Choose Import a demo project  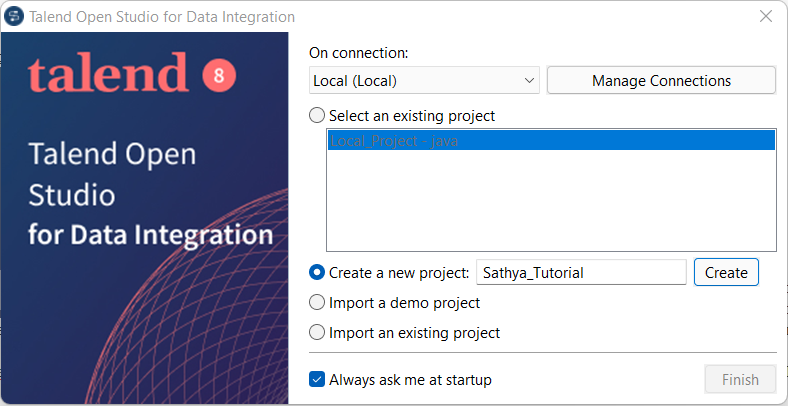(317, 302)
